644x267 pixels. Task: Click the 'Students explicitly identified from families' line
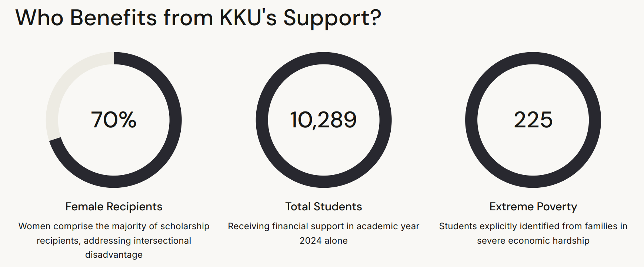(x=533, y=226)
